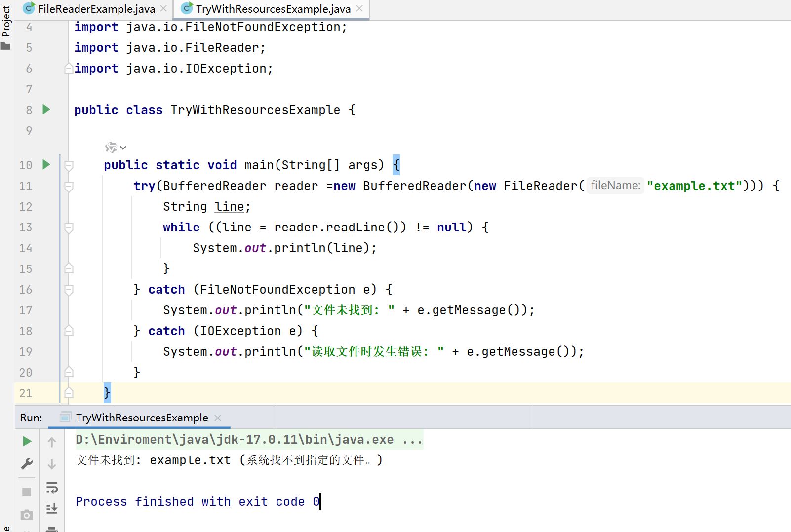The height and width of the screenshot is (532, 791).
Task: Click the down arrow in the console toolbar
Action: pyautogui.click(x=52, y=464)
